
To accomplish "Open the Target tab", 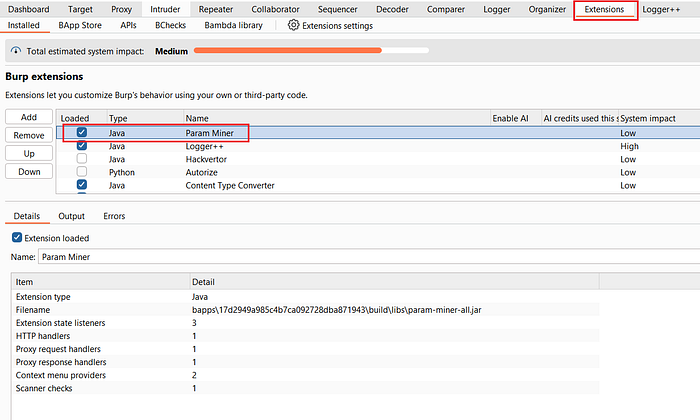I will click(80, 9).
